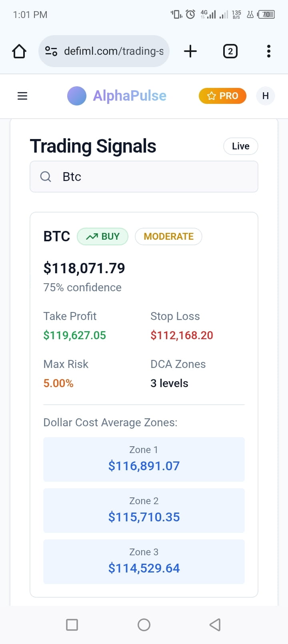Tap the search magnifier icon
288x644 pixels.
pos(46,177)
